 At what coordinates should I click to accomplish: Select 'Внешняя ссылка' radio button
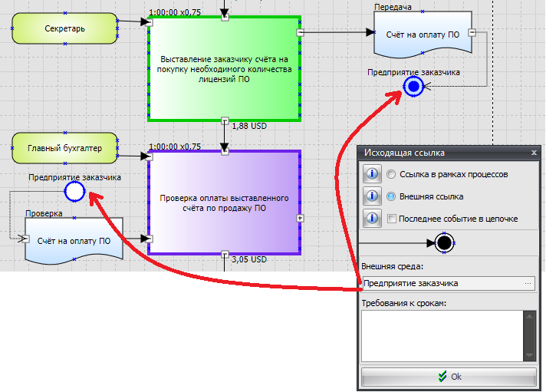pos(392,196)
